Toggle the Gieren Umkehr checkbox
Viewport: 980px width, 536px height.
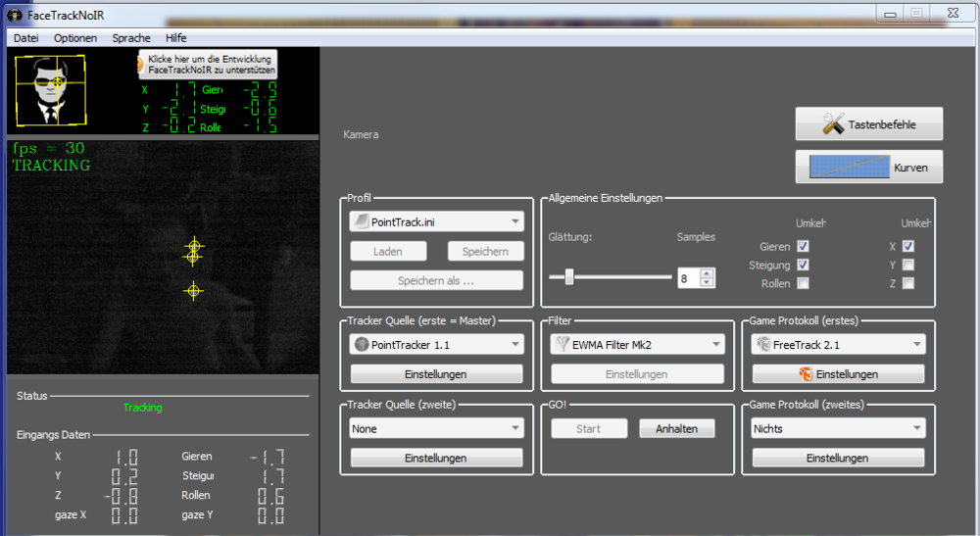(x=804, y=246)
